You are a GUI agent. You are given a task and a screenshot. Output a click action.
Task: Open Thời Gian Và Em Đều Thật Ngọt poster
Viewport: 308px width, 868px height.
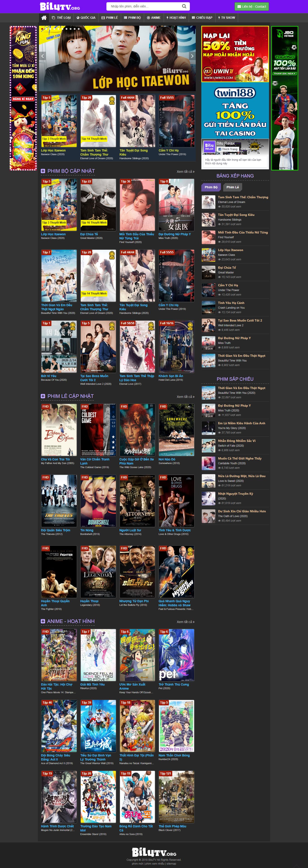pos(59,276)
